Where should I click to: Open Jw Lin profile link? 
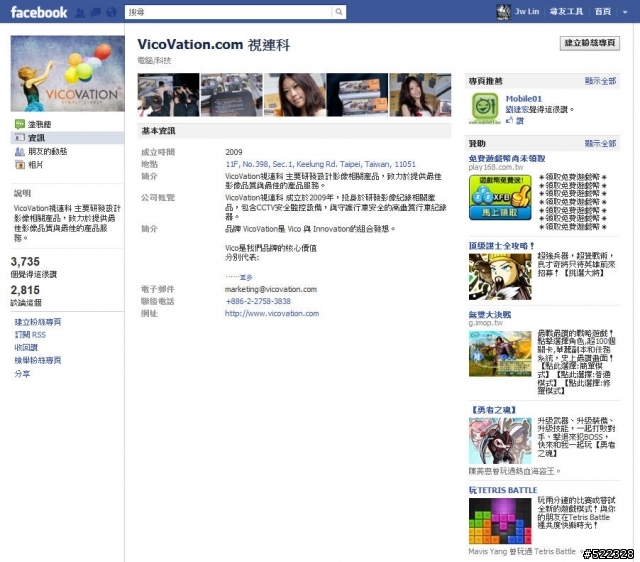tap(527, 11)
